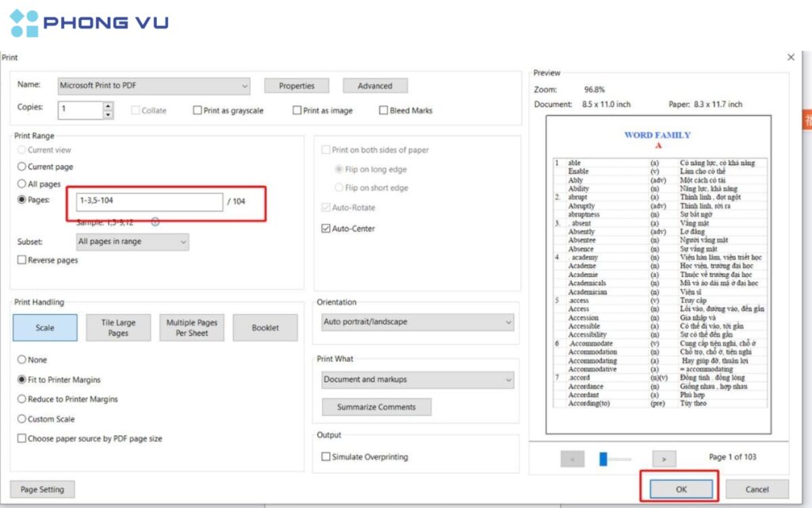Go to the next preview page arrow
The width and height of the screenshot is (812, 508).
point(665,459)
